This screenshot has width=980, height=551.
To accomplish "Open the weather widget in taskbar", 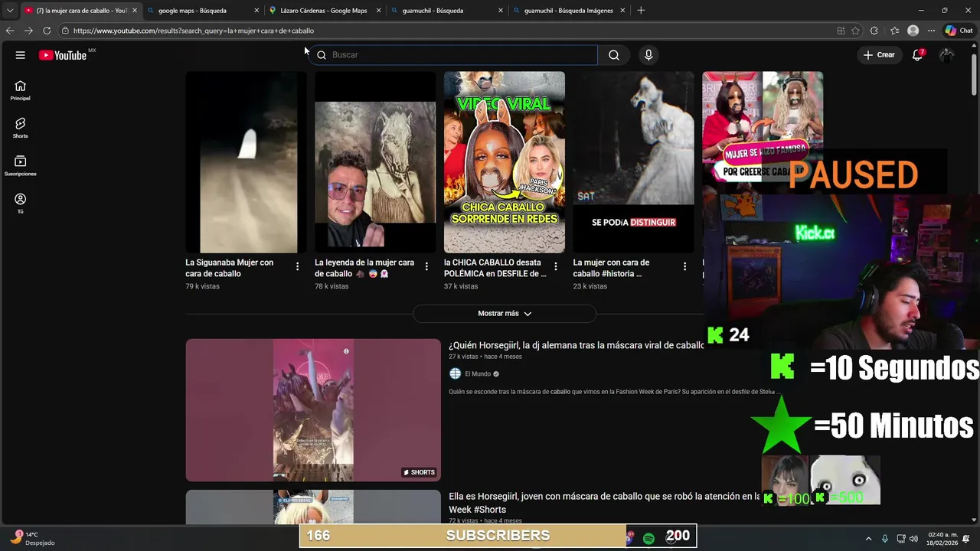I will [x=32, y=538].
